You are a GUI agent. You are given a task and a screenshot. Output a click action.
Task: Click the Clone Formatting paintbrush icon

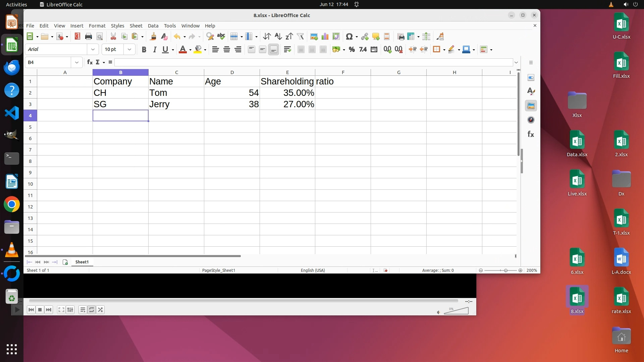coord(153,37)
